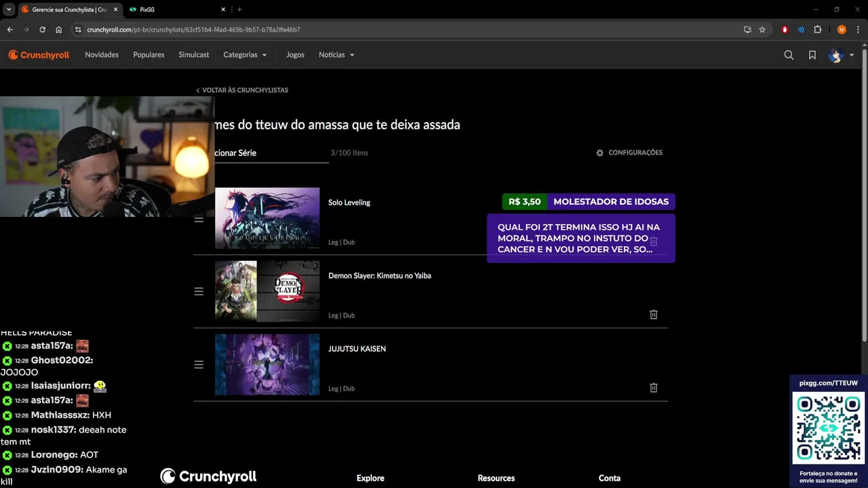Switch to the PixGG tab
Viewport: 868px width, 488px height.
point(176,9)
